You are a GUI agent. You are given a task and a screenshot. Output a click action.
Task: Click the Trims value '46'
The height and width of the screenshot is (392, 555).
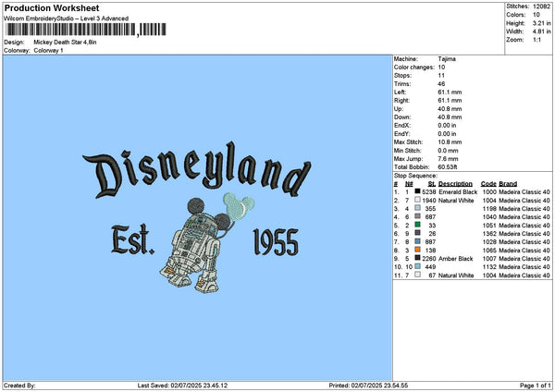[x=441, y=84]
